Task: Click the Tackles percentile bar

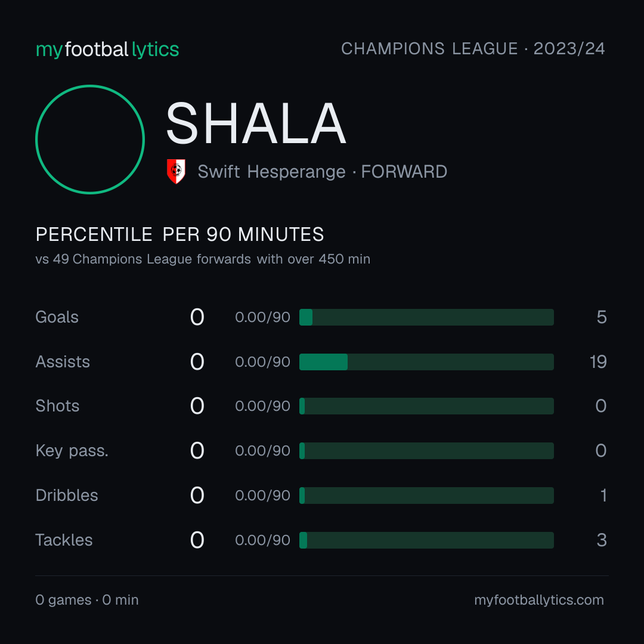Action: tap(426, 540)
